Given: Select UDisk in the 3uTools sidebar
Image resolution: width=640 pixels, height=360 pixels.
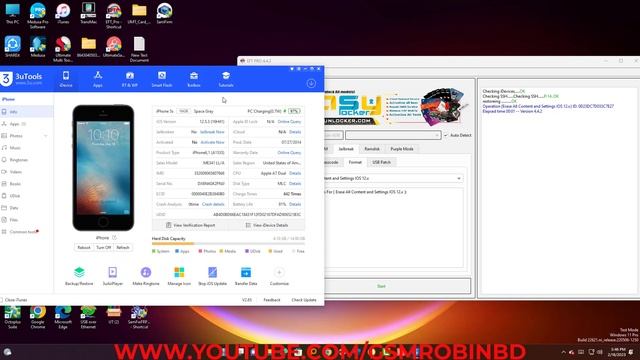Looking at the screenshot, I should click(27, 196).
